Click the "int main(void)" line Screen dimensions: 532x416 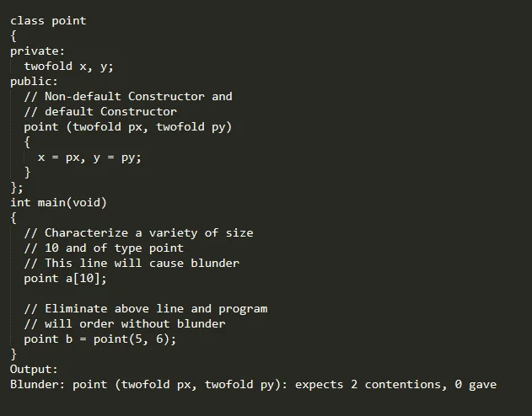pos(58,203)
